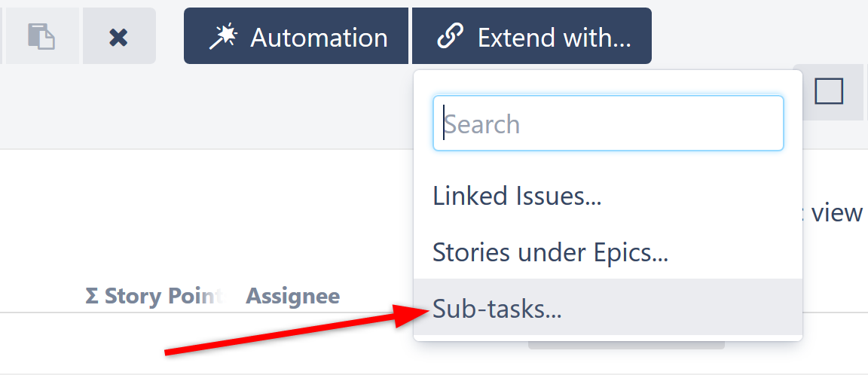Choose Stories under Epics... option
Image resolution: width=868 pixels, height=375 pixels.
[x=550, y=252]
